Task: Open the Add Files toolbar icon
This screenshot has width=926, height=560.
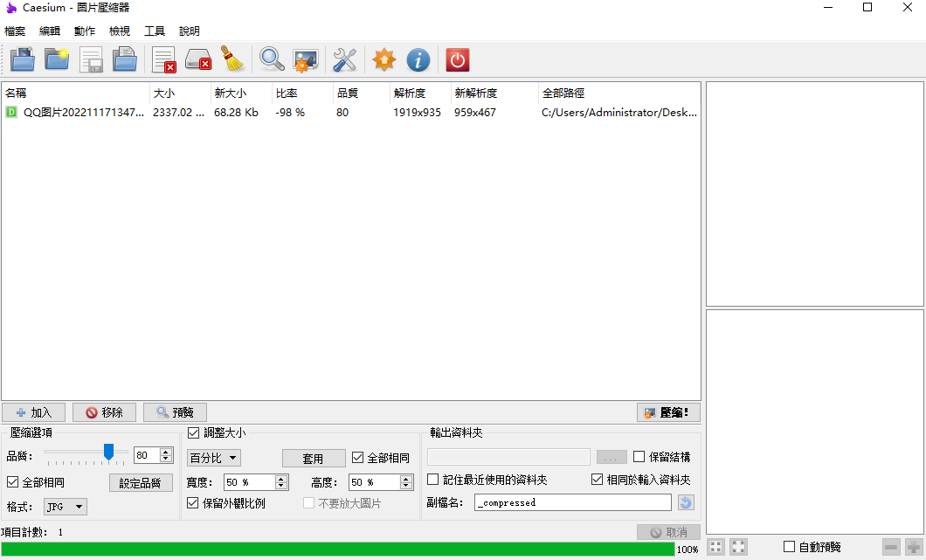Action: pos(21,59)
